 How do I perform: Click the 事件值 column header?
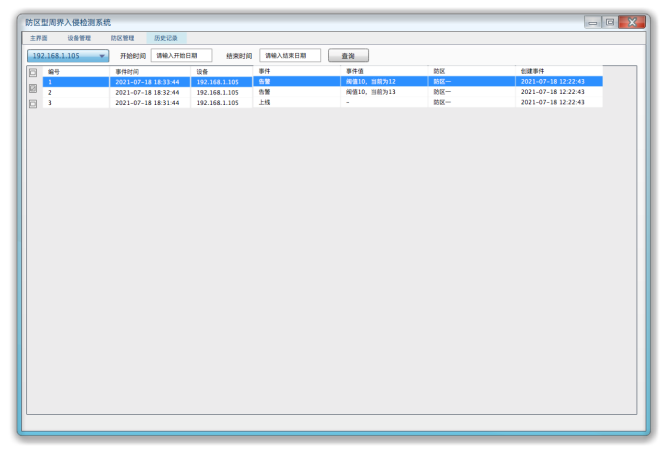(355, 72)
